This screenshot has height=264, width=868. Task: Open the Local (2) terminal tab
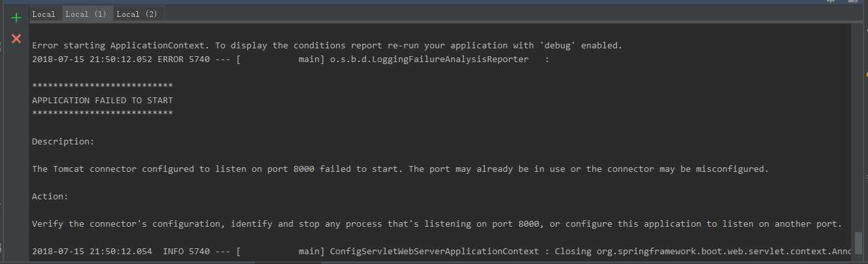point(137,14)
